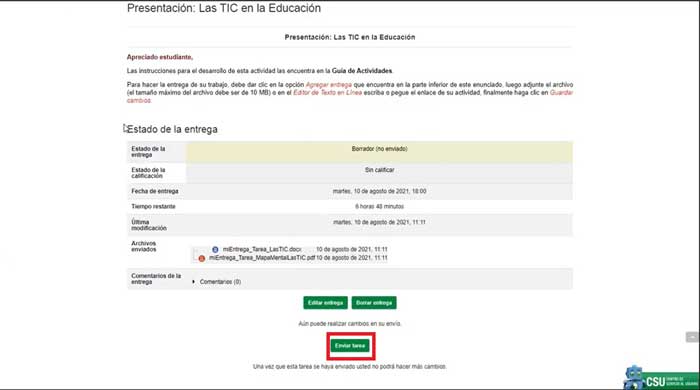Click the 'Guía de Actividades' bold text
This screenshot has width=700, height=390.
362,71
